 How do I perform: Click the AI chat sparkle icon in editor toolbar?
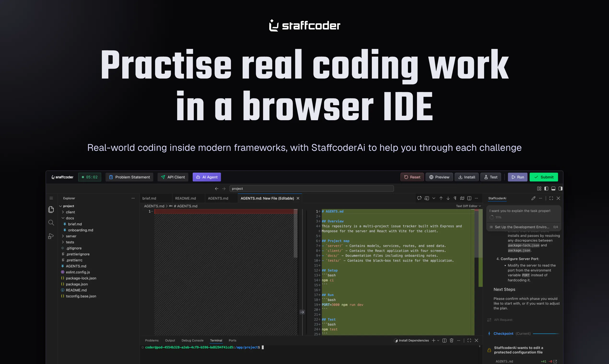pyautogui.click(x=419, y=198)
